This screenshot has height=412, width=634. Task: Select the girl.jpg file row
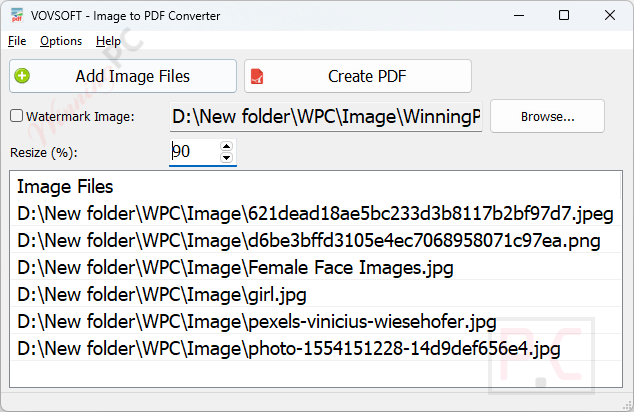tap(315, 294)
